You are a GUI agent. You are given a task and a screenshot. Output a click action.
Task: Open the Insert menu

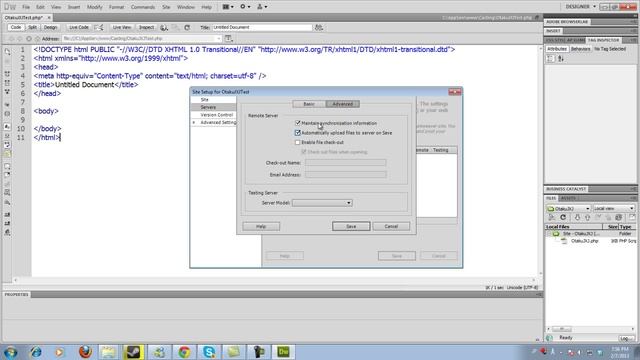[x=74, y=7]
